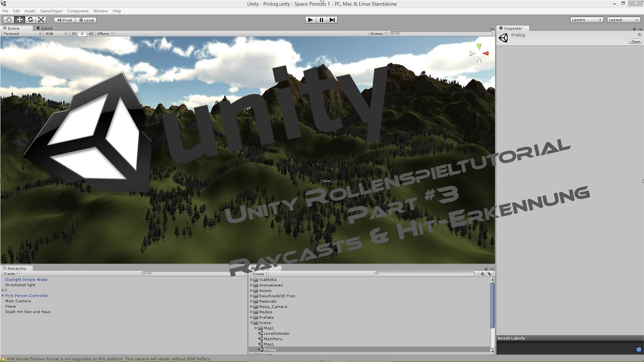Select the Hand tool

click(x=9, y=20)
